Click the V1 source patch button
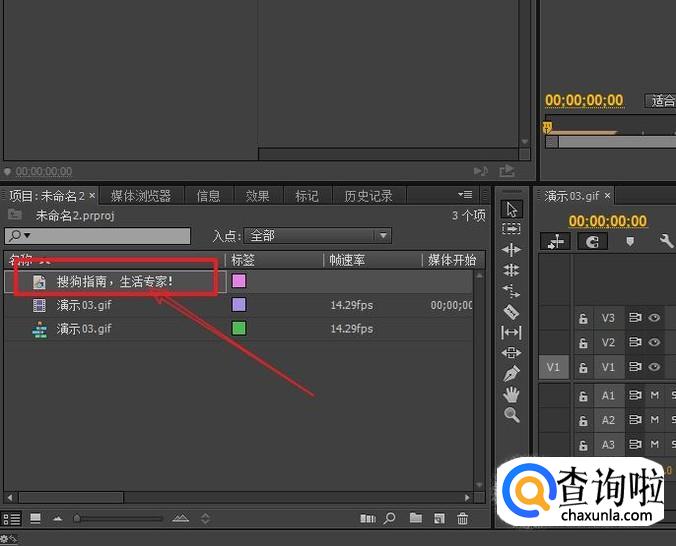The width and height of the screenshot is (676, 546). pyautogui.click(x=553, y=367)
